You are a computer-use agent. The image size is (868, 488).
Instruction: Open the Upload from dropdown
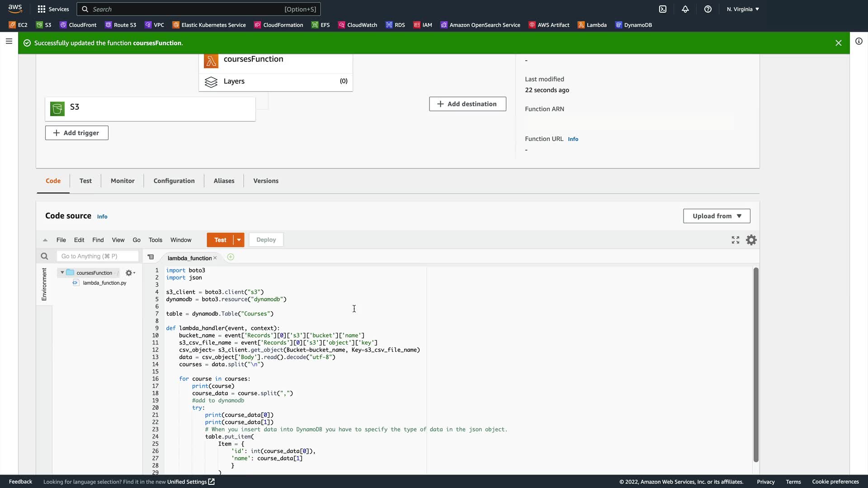(717, 216)
